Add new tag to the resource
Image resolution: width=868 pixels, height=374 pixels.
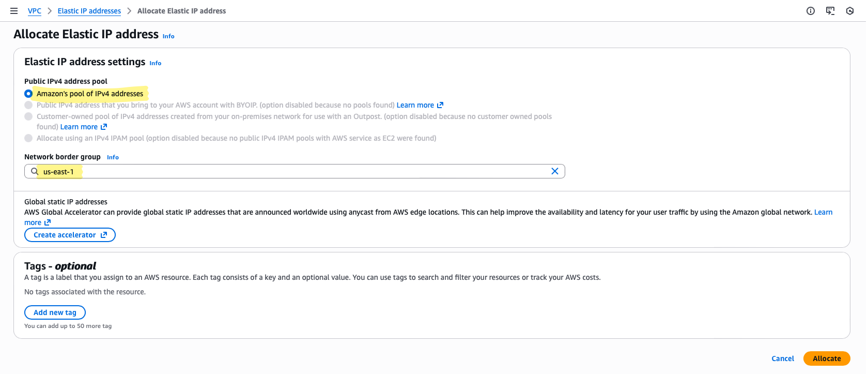point(55,312)
